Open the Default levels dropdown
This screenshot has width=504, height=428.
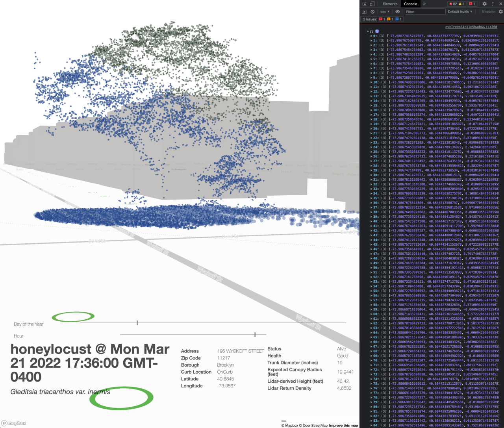click(x=459, y=11)
